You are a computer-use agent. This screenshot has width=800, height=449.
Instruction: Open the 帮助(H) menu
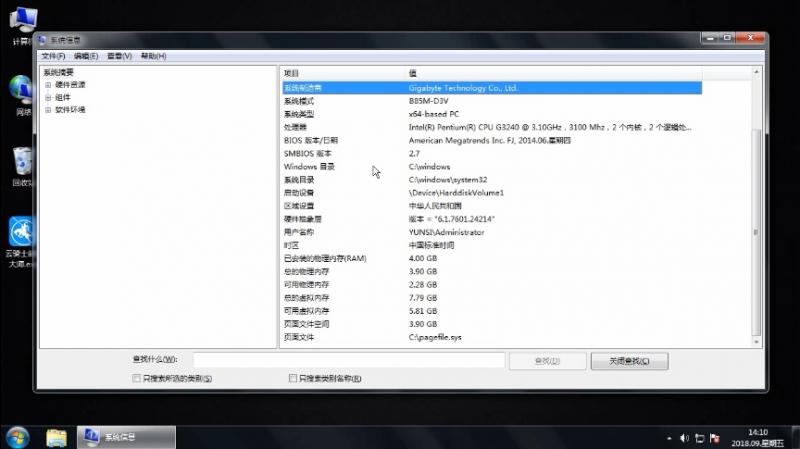(153, 56)
